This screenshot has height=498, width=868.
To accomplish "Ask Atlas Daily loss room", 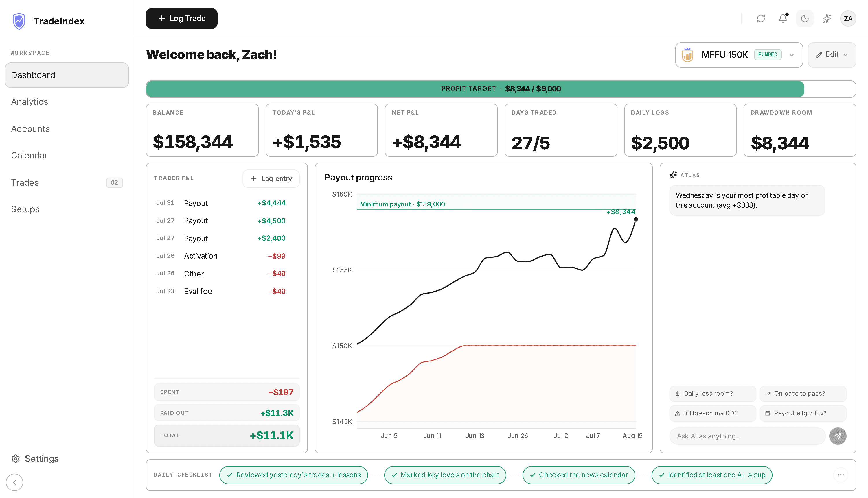I will point(713,394).
